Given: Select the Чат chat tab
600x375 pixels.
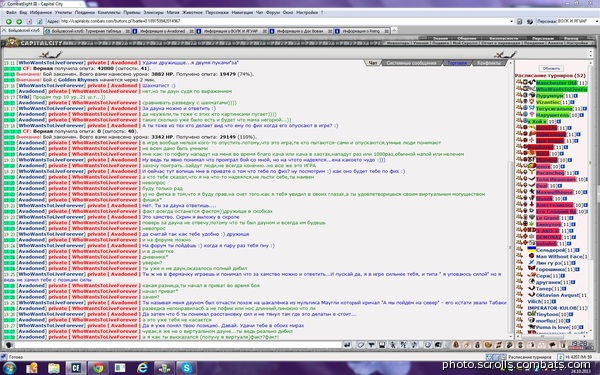Looking at the screenshot, I should click(x=373, y=63).
